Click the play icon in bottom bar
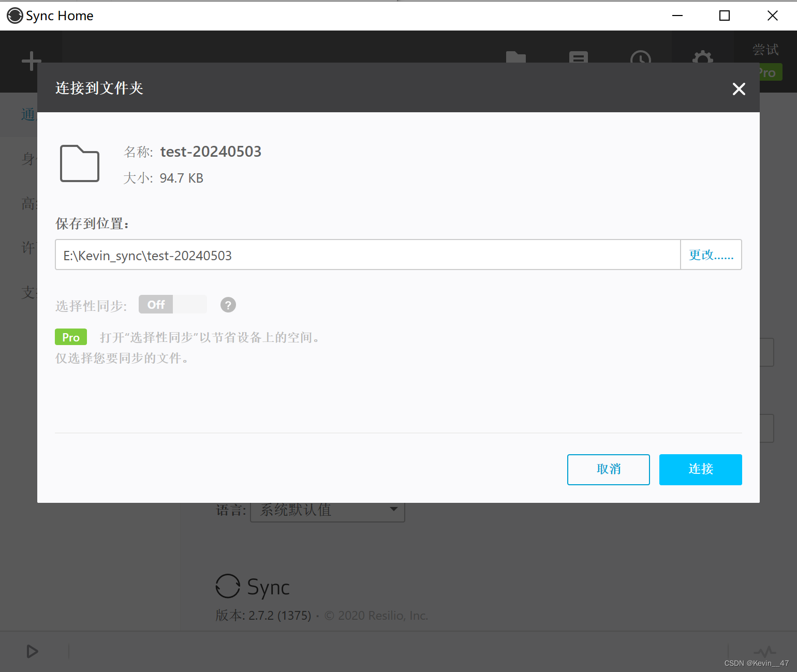Screen dimensions: 797x672 click(x=32, y=651)
